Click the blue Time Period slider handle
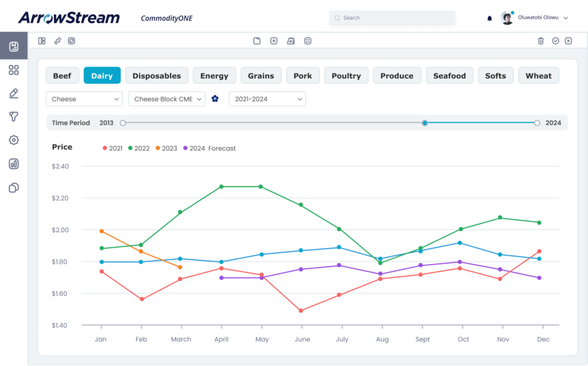Viewport: 588px width, 366px height. tap(424, 122)
